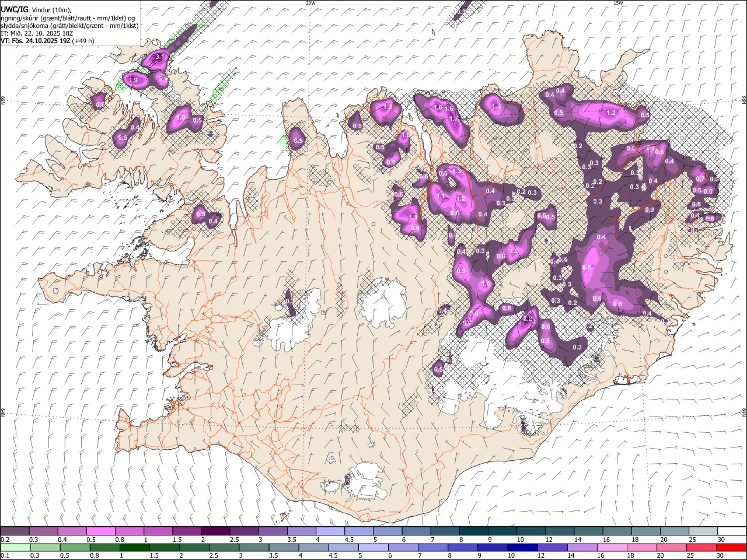
Task: Click the pink rain swatch between 18 and 20
Action: pos(641,548)
